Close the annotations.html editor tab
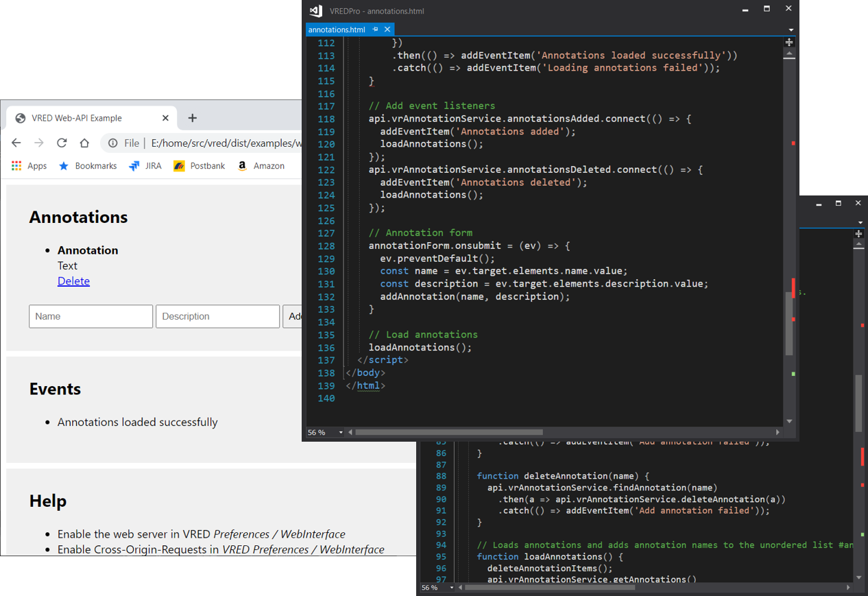Viewport: 868px width, 596px height. point(387,29)
